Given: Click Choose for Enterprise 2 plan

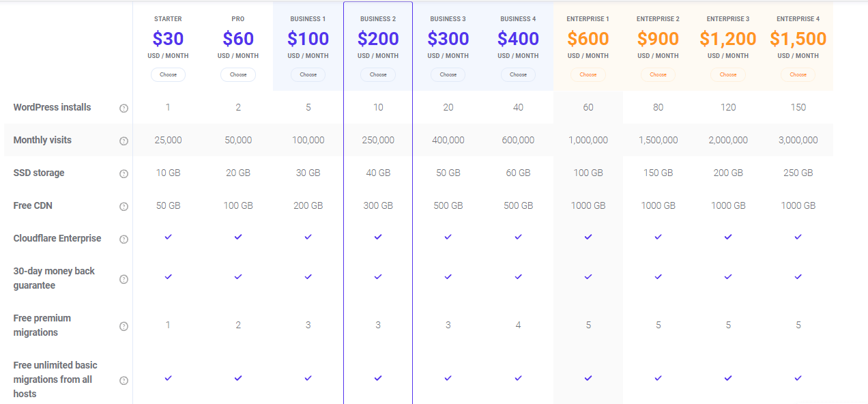Looking at the screenshot, I should (x=658, y=74).
